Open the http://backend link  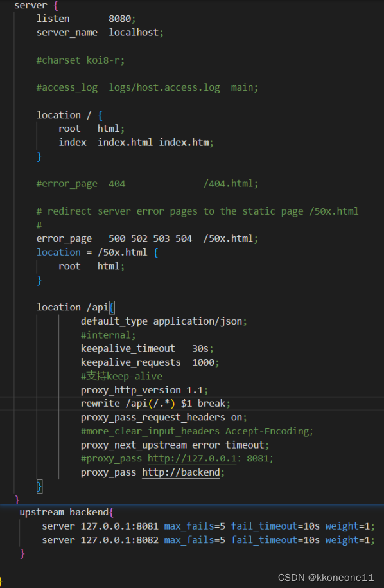(x=181, y=472)
